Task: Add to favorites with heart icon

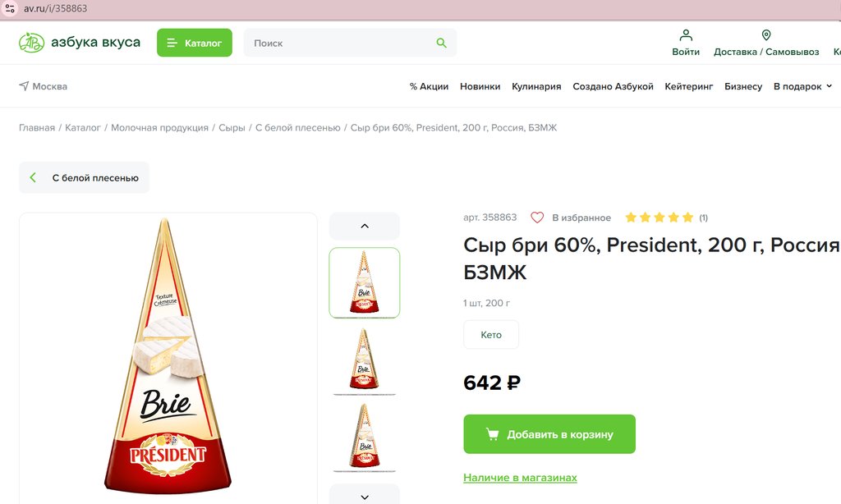Action: click(x=537, y=218)
